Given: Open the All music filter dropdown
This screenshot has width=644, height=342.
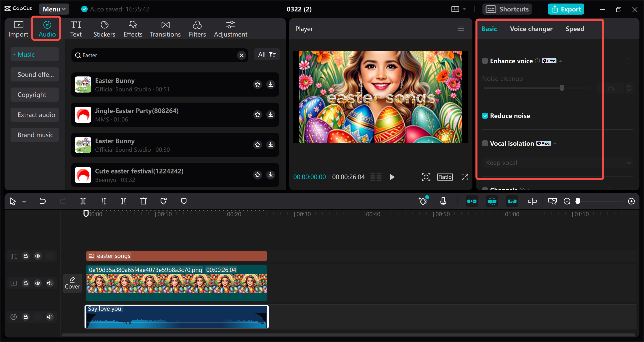Looking at the screenshot, I should (x=267, y=55).
